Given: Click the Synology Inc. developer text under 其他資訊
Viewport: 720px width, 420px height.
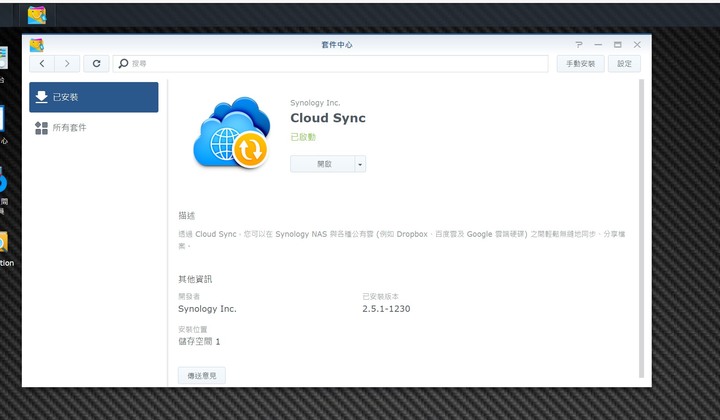Looking at the screenshot, I should 207,308.
